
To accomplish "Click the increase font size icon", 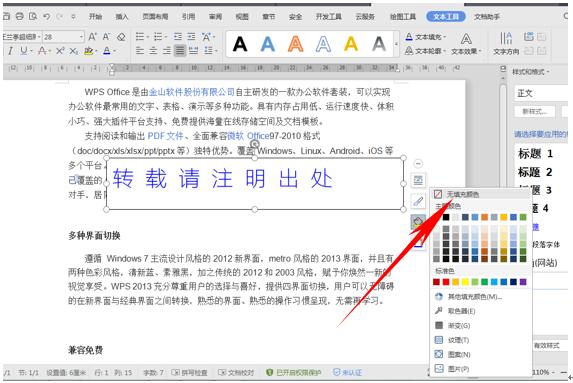I will tap(92, 37).
